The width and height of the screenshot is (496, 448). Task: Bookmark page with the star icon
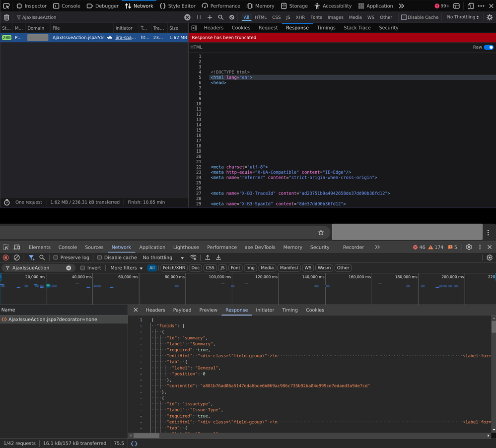point(321,232)
